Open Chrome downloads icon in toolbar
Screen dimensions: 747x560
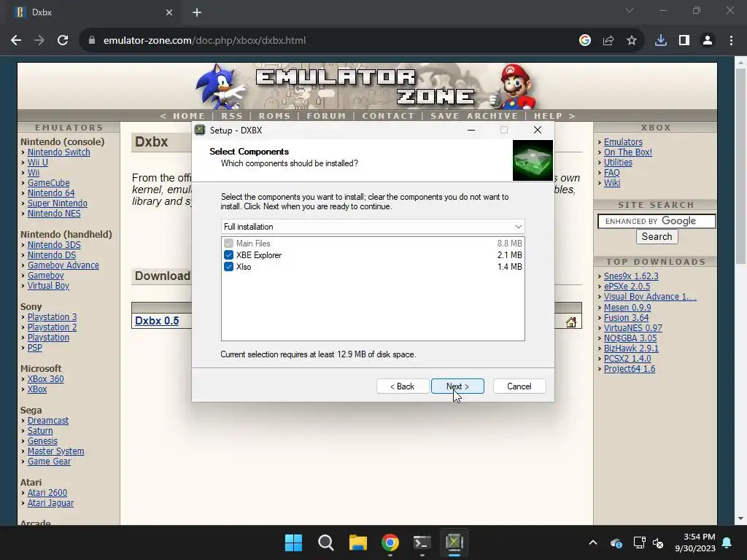tap(661, 41)
